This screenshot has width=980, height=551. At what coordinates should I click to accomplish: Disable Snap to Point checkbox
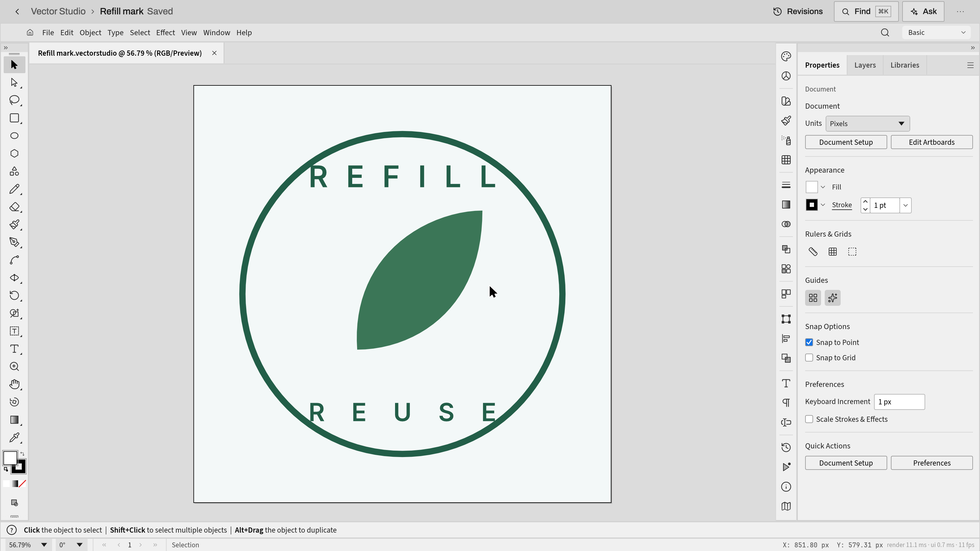(809, 342)
